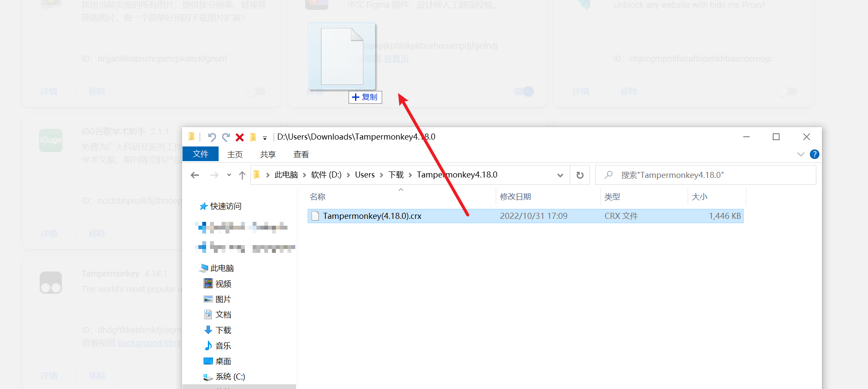868x389 pixels.
Task: Open the 文件 menu tab
Action: (x=201, y=154)
